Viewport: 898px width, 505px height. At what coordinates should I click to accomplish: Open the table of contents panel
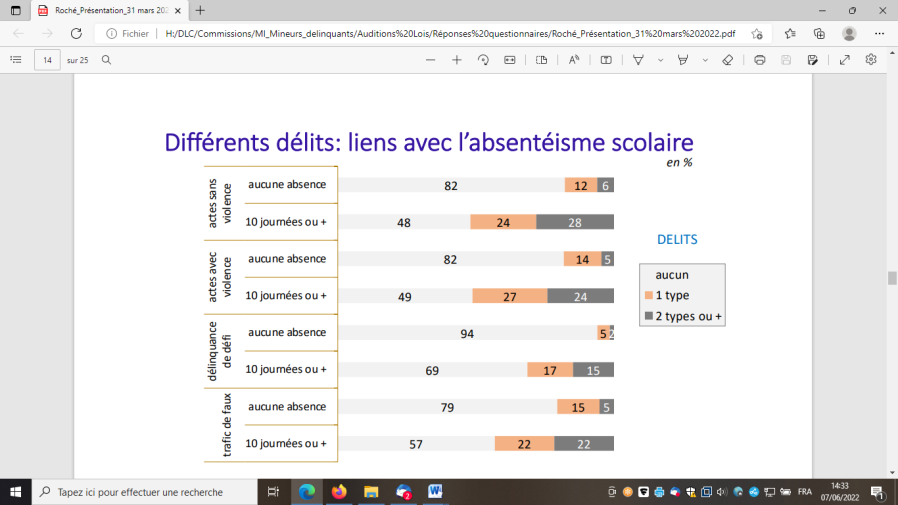pyautogui.click(x=15, y=60)
